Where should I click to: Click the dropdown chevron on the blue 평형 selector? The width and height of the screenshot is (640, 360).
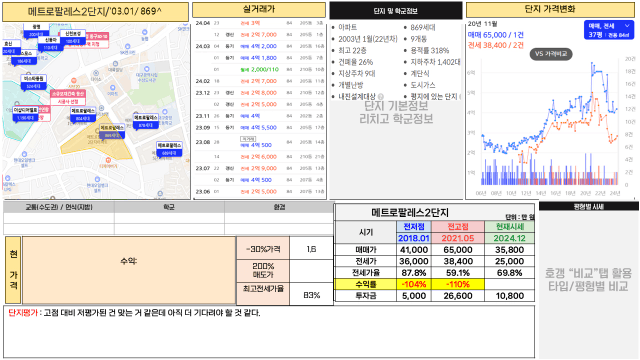tap(627, 26)
